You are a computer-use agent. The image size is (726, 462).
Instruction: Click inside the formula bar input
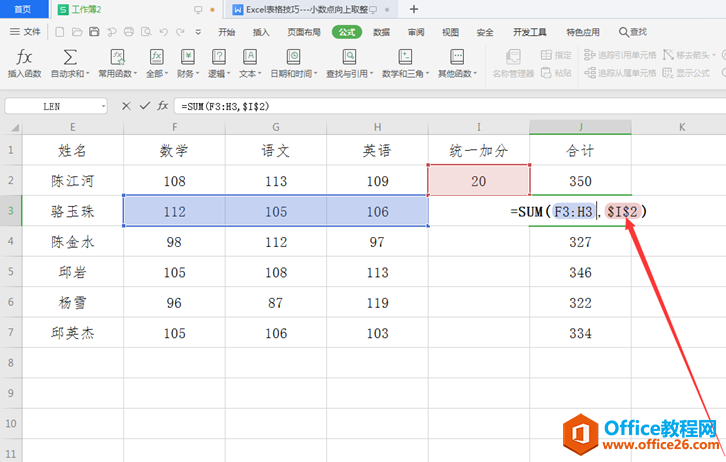pos(450,106)
